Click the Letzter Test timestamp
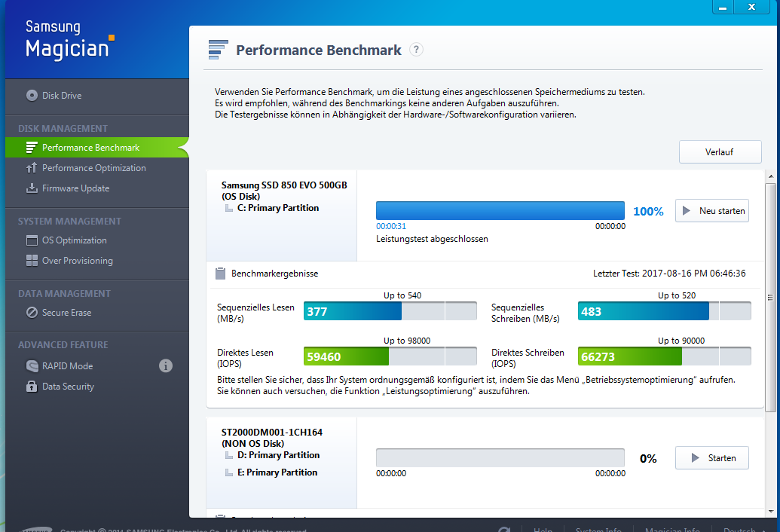Viewport: 780px width, 532px height. point(669,274)
